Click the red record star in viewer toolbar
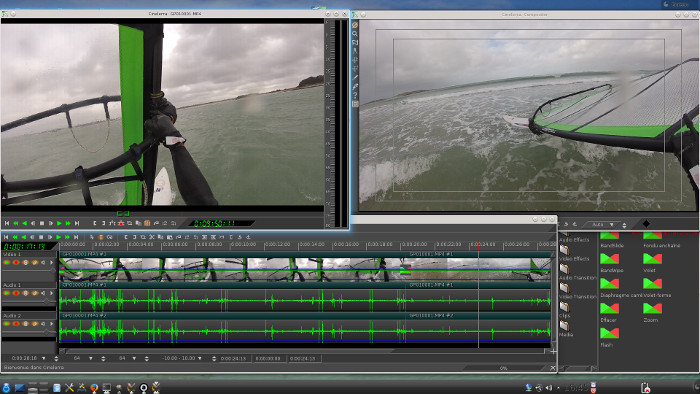This screenshot has height=394, width=700. tap(121, 223)
